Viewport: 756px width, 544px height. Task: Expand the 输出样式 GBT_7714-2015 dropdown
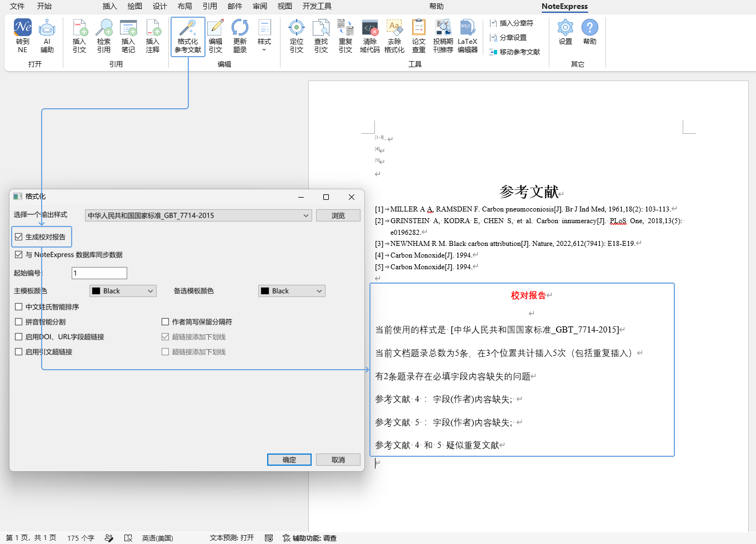coord(198,215)
